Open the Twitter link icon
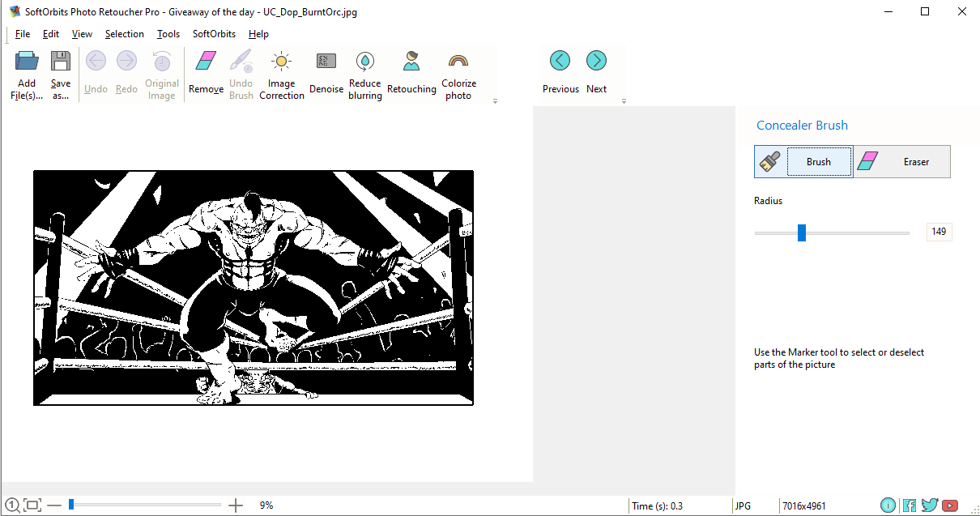Image resolution: width=980 pixels, height=516 pixels. click(930, 505)
